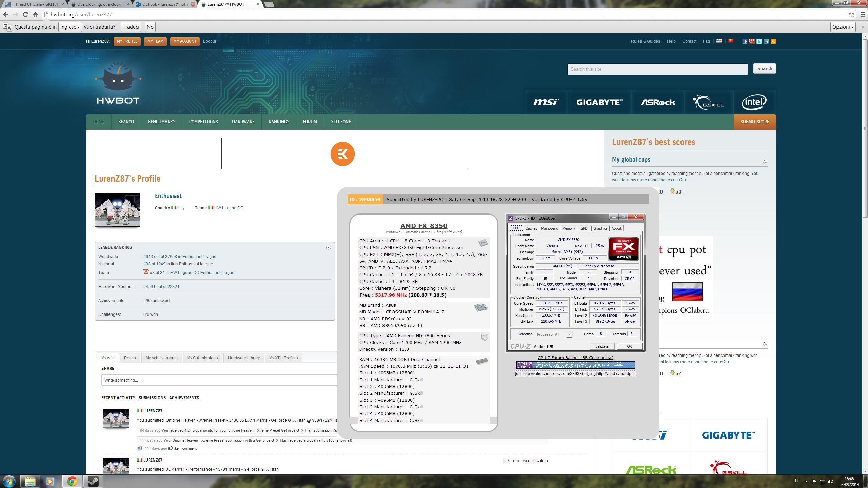
Task: Open the browser home page icon
Action: 35,15
